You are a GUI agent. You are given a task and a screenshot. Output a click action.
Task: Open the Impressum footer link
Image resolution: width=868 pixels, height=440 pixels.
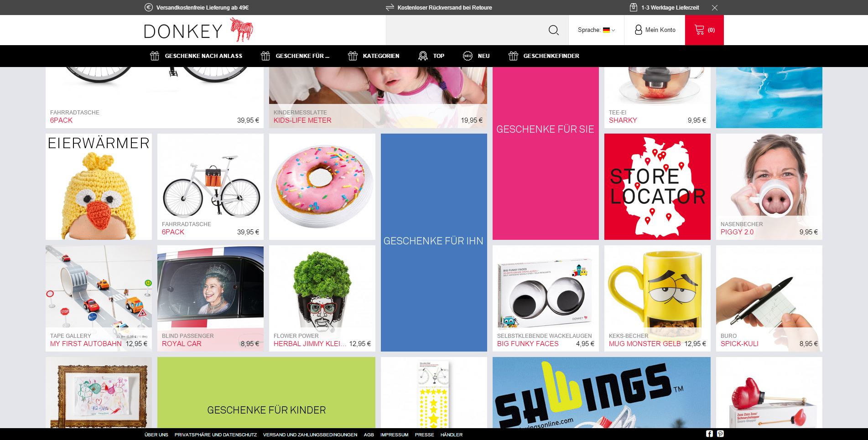pyautogui.click(x=394, y=435)
